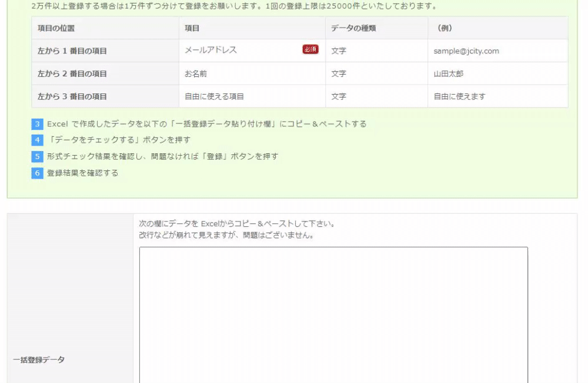This screenshot has height=383, width=588.
Task: Click the '左から 3 番目の項目' row header
Action: click(105, 96)
